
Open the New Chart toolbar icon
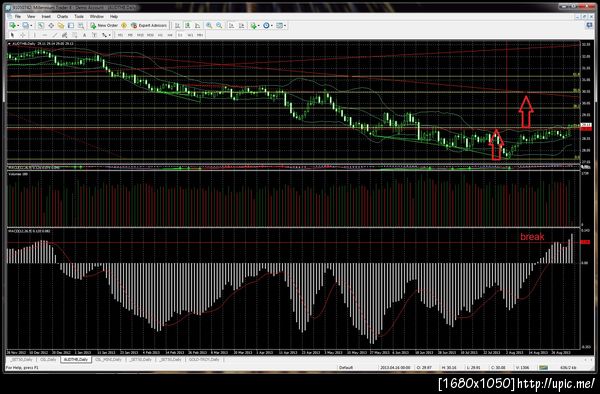point(13,25)
